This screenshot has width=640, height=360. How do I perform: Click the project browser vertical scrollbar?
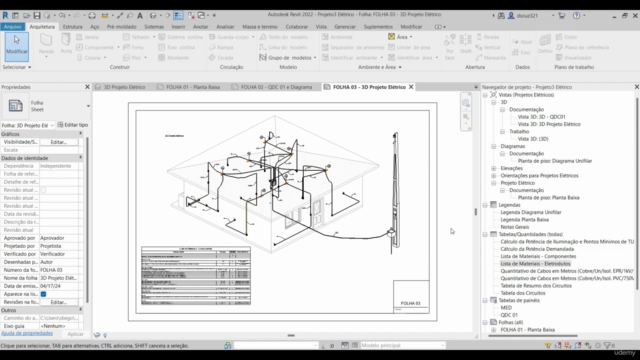point(636,194)
